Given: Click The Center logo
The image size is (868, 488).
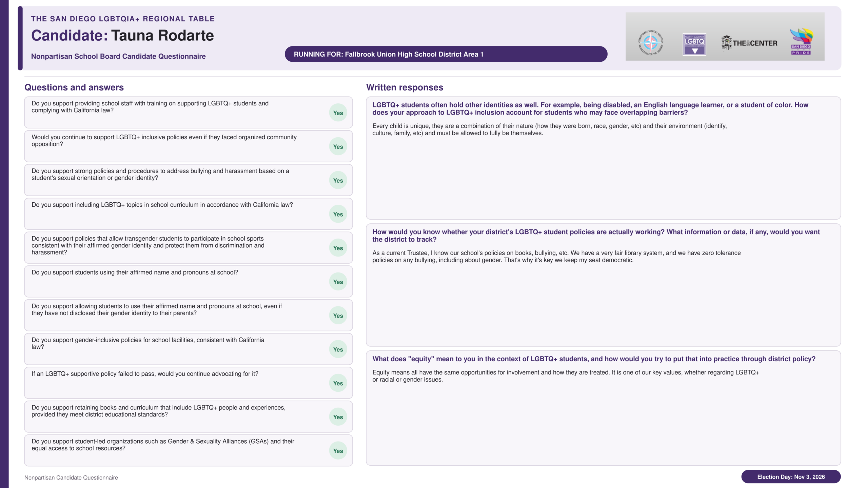Looking at the screenshot, I should [x=749, y=43].
